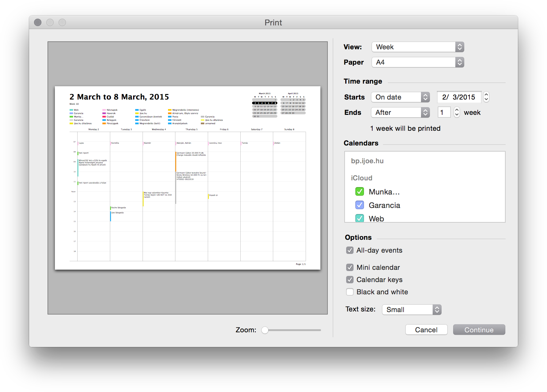
Task: Uncheck the Munka… calendar checkbox
Action: pos(360,192)
